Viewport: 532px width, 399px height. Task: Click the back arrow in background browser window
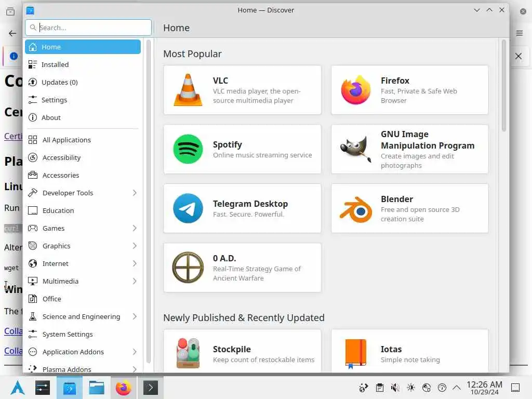(x=12, y=33)
